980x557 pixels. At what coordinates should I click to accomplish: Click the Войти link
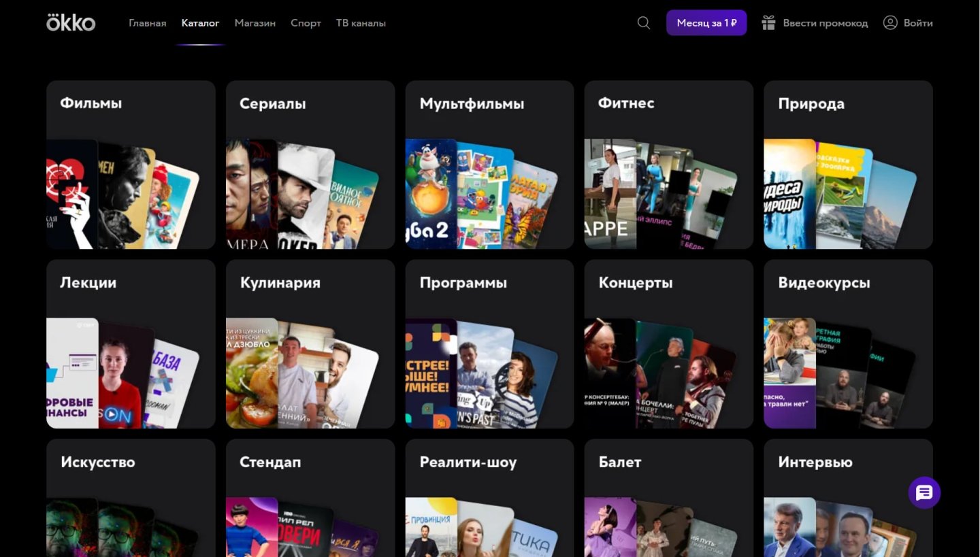(918, 23)
